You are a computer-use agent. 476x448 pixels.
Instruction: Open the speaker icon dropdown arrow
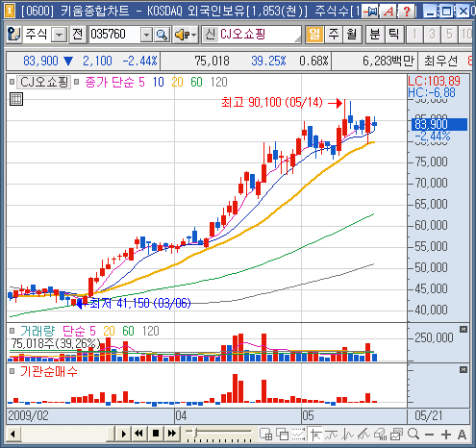tap(193, 35)
